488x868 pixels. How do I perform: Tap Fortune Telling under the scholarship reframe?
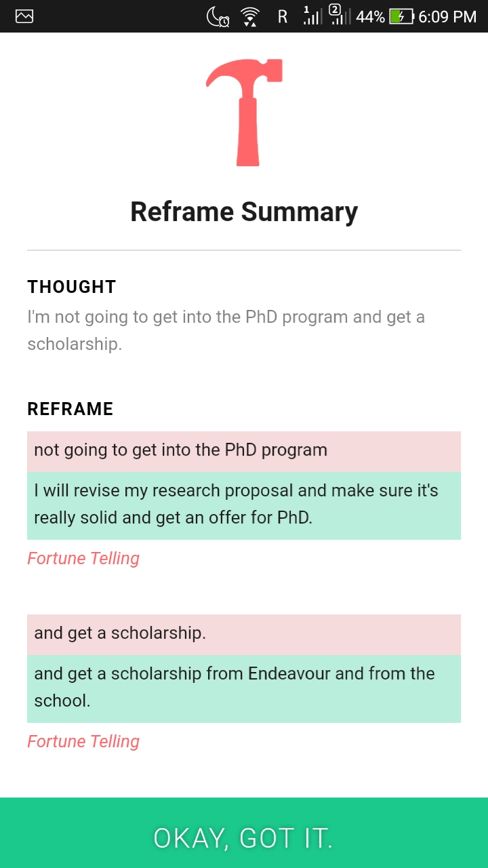83,741
